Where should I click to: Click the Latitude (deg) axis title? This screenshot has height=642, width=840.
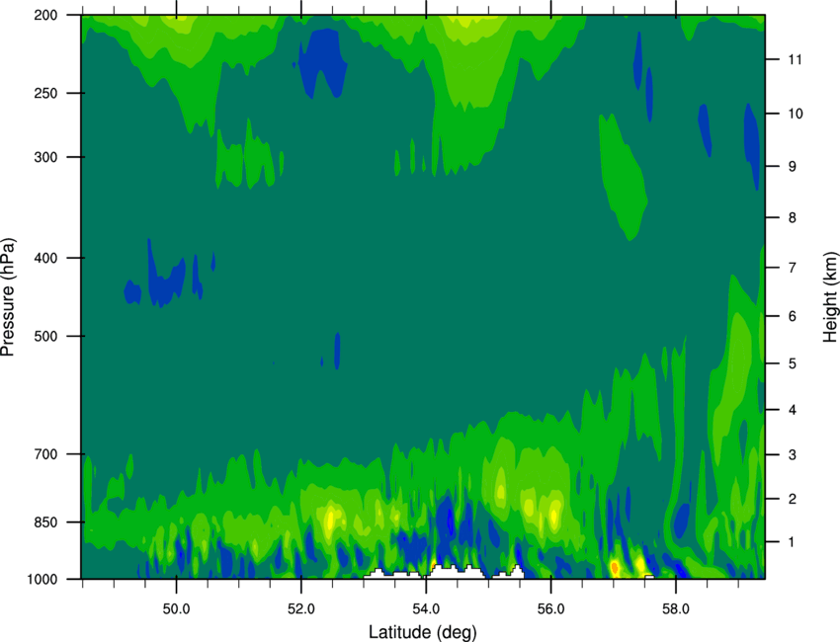point(422,632)
